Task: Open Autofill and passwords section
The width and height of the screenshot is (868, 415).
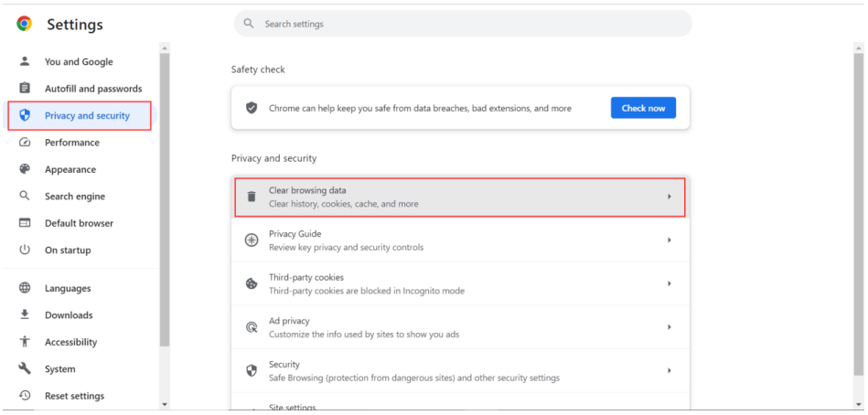Action: click(x=93, y=89)
